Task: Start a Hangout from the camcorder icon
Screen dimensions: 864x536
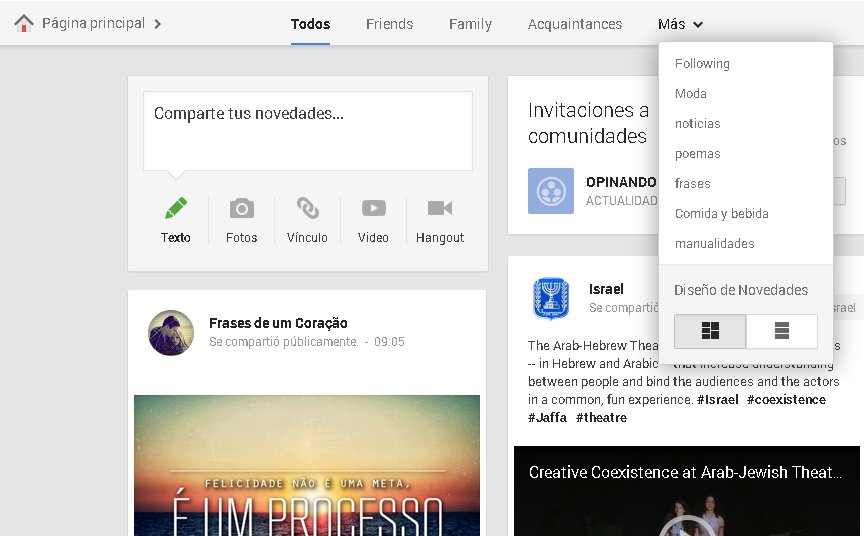Action: tap(440, 208)
